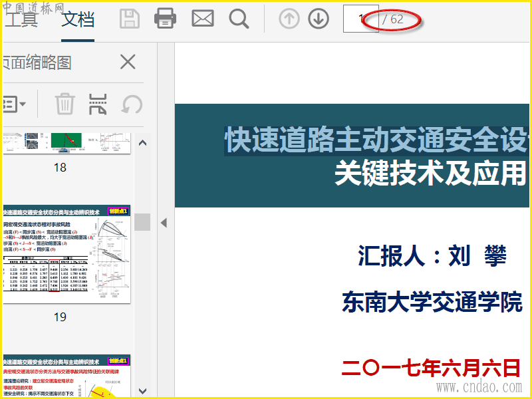Close the page thumbnails panel

[x=128, y=62]
